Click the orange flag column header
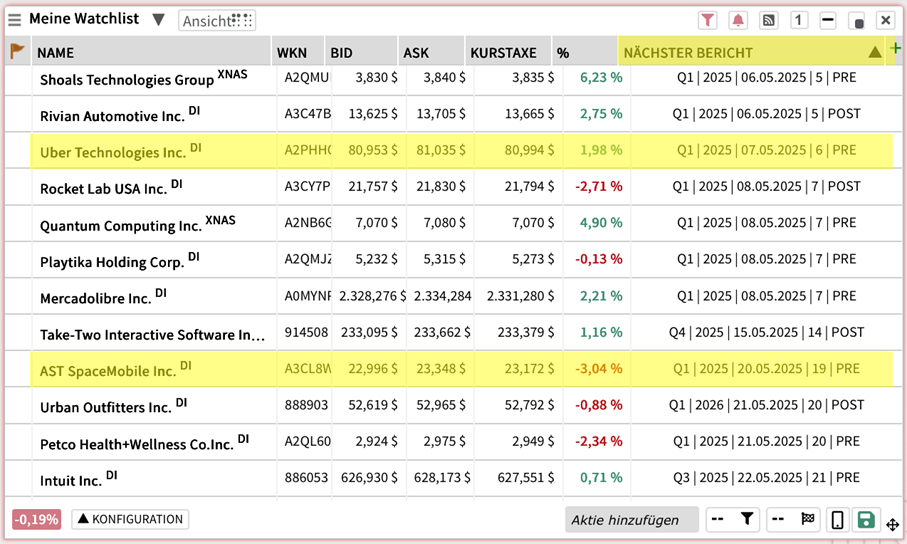Viewport: 907px width, 544px height. click(x=18, y=52)
